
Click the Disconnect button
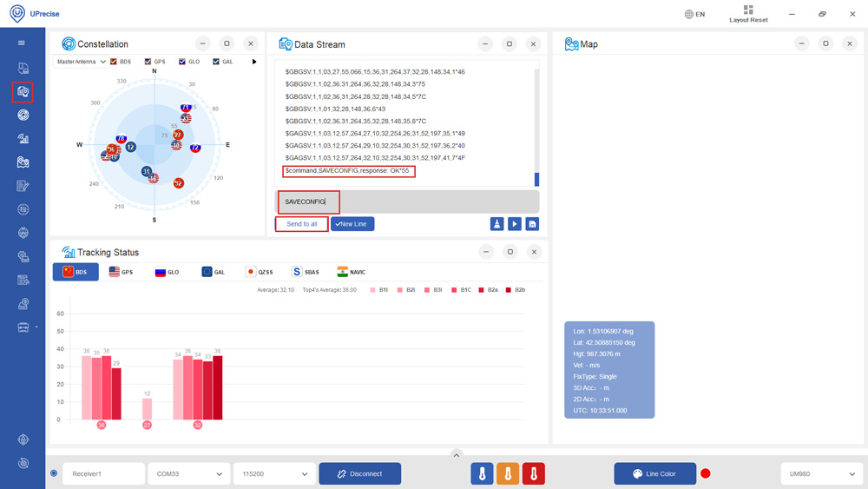click(359, 474)
